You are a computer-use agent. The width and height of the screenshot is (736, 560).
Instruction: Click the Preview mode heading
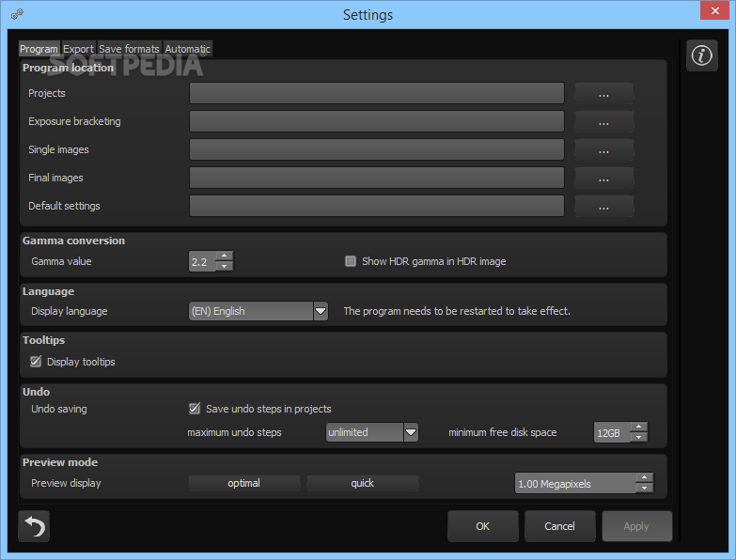60,462
